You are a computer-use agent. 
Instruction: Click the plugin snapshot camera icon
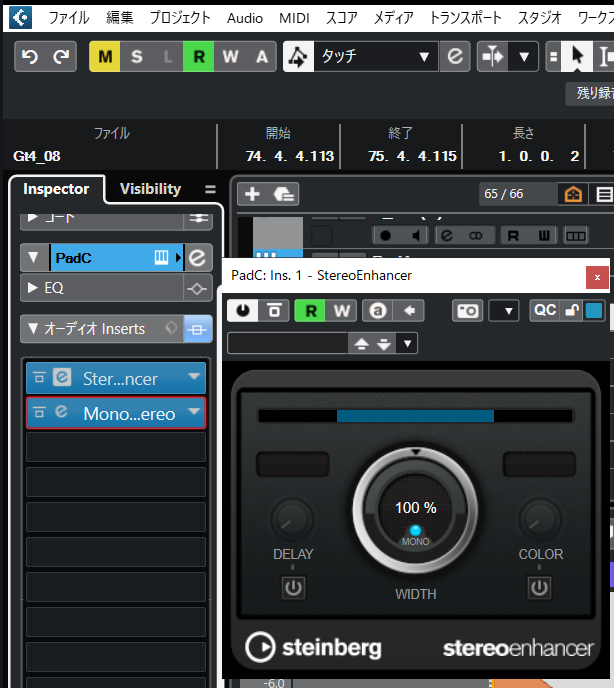pyautogui.click(x=467, y=311)
